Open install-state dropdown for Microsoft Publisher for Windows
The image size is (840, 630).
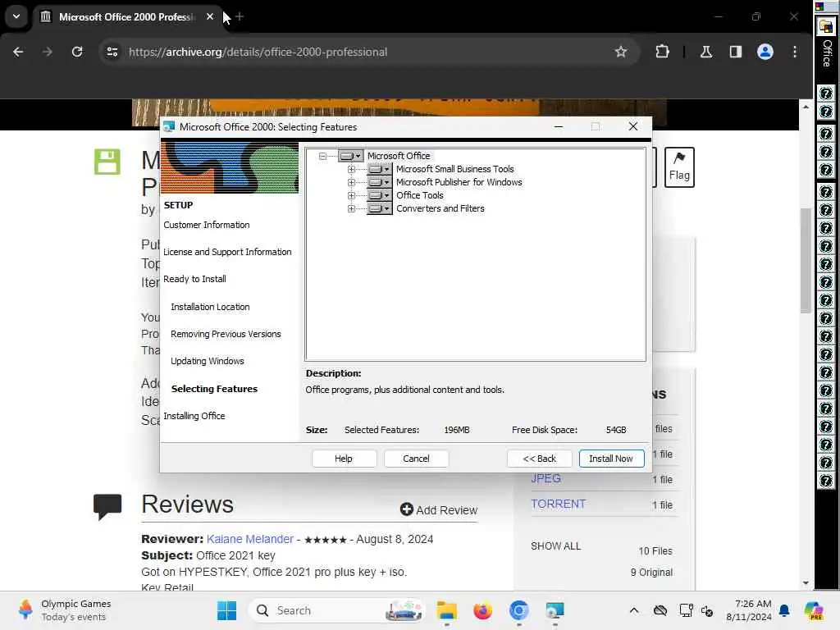pyautogui.click(x=379, y=182)
